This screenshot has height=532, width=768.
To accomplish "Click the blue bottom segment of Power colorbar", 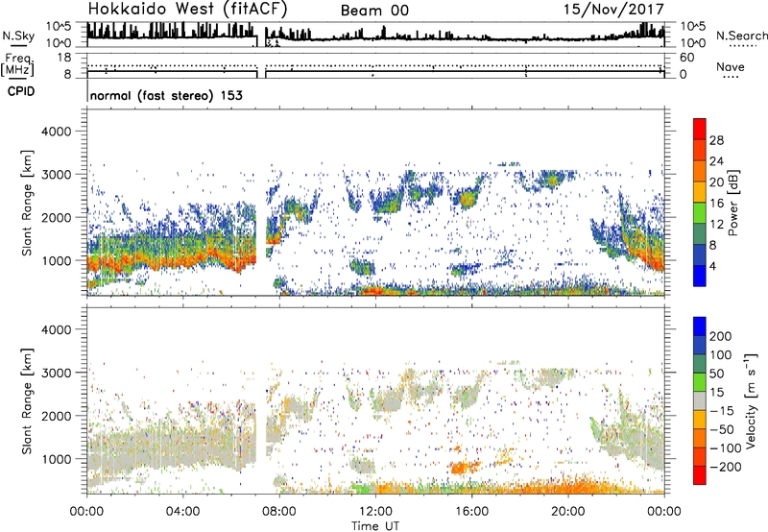I will point(700,276).
